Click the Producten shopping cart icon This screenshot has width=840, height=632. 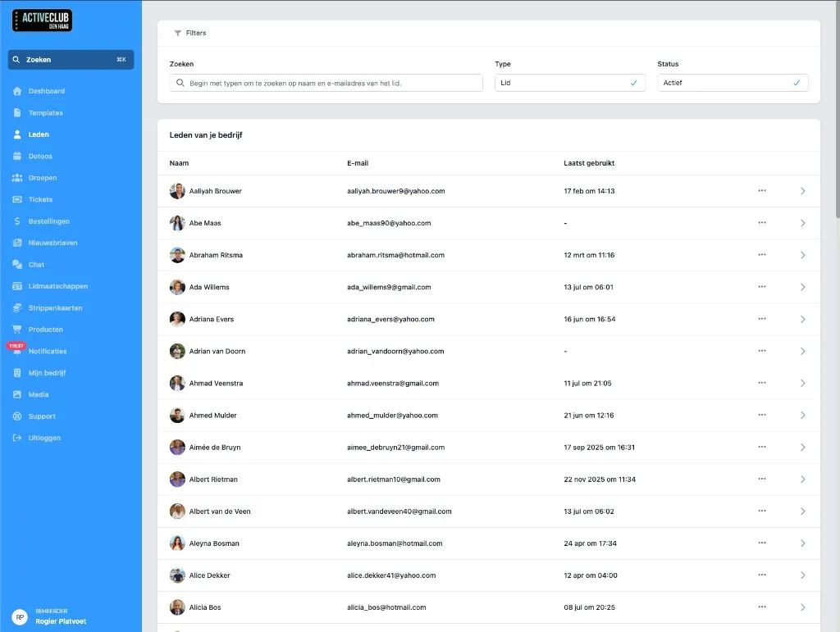tap(17, 330)
